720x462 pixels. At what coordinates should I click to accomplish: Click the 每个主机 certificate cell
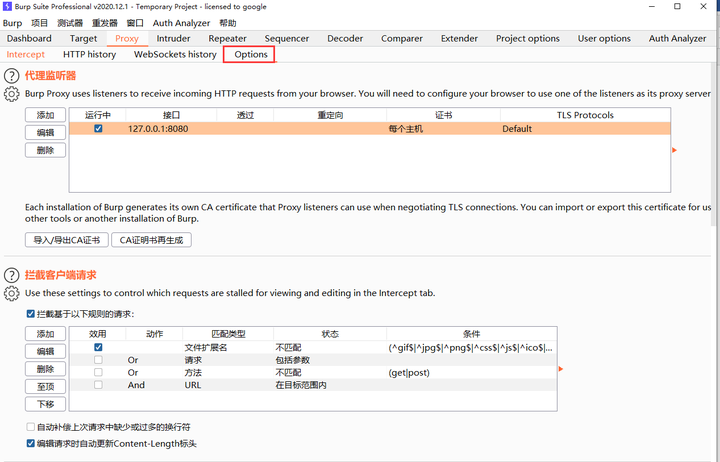443,129
